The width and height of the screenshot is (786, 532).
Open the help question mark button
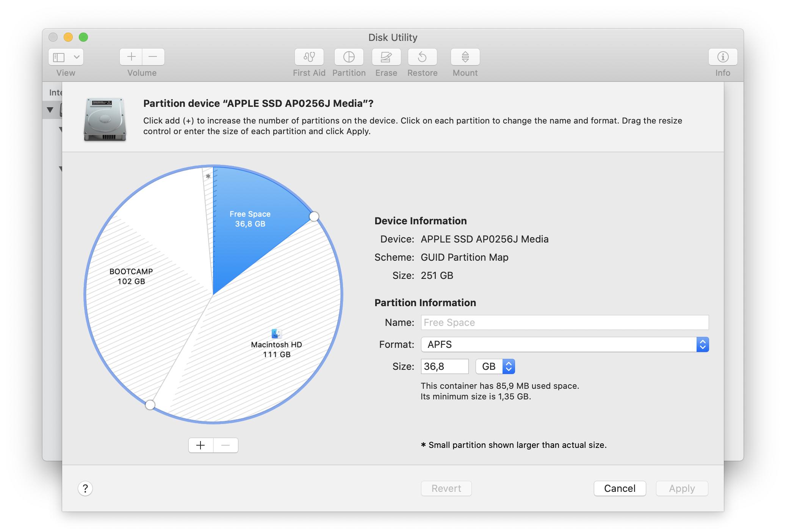click(85, 488)
